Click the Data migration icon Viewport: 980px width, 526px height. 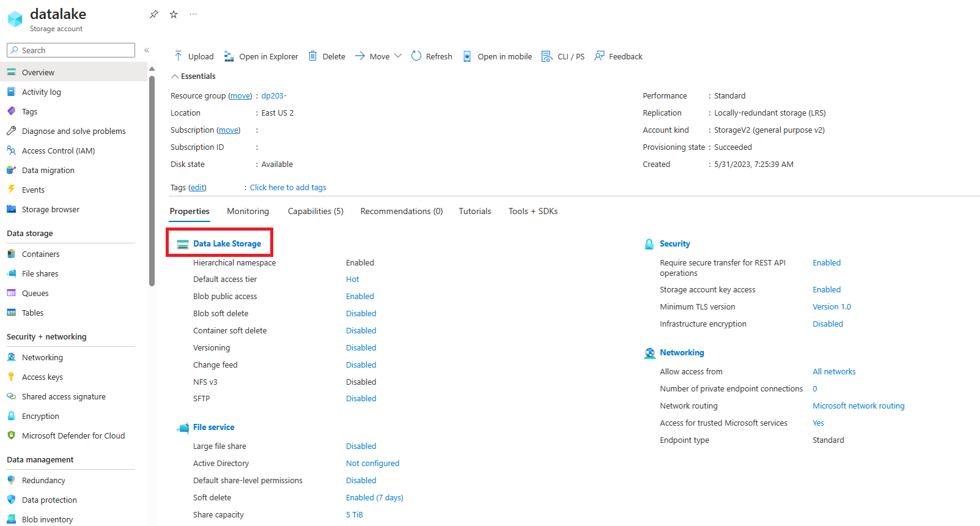pyautogui.click(x=11, y=170)
